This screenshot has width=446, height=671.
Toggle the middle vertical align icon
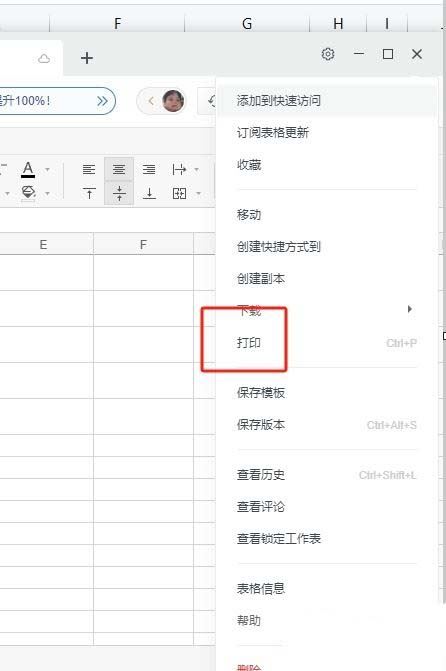tap(119, 193)
